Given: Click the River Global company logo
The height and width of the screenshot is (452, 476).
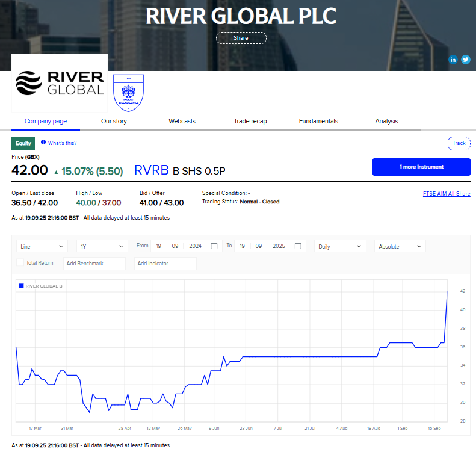Looking at the screenshot, I should point(60,83).
